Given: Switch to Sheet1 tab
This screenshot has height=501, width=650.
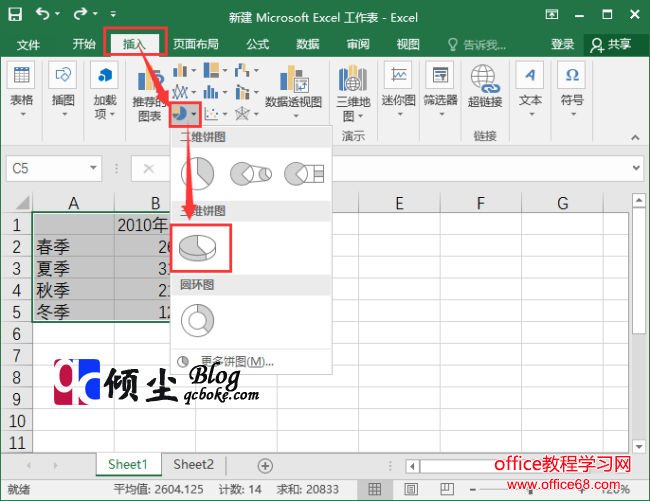Looking at the screenshot, I should 128,465.
